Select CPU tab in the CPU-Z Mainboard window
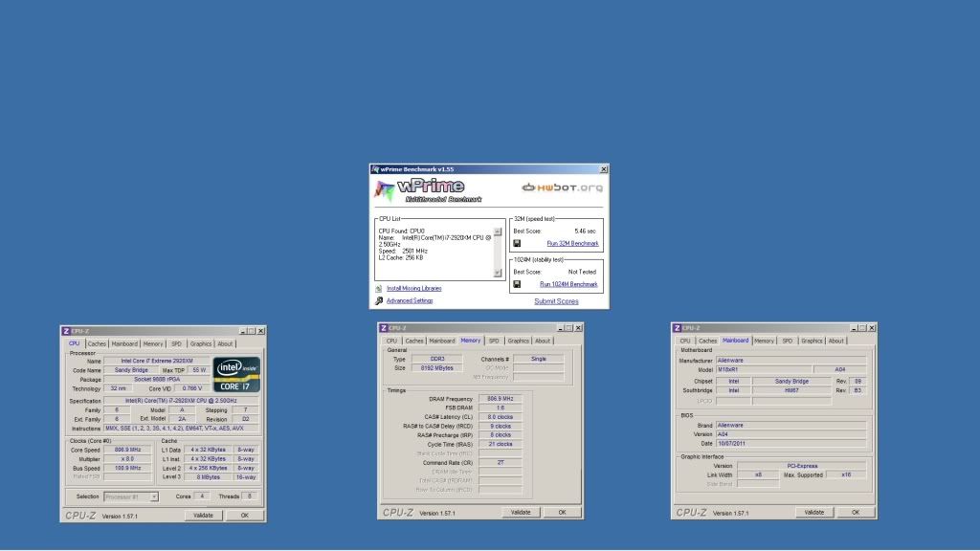The height and width of the screenshot is (551, 980). tap(685, 342)
